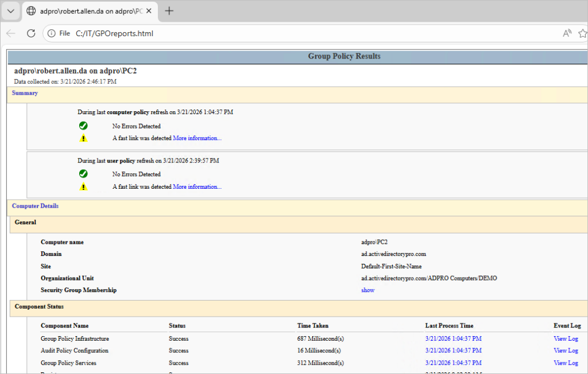Open Group Policy Services last process time link
The width and height of the screenshot is (588, 374).
click(454, 363)
